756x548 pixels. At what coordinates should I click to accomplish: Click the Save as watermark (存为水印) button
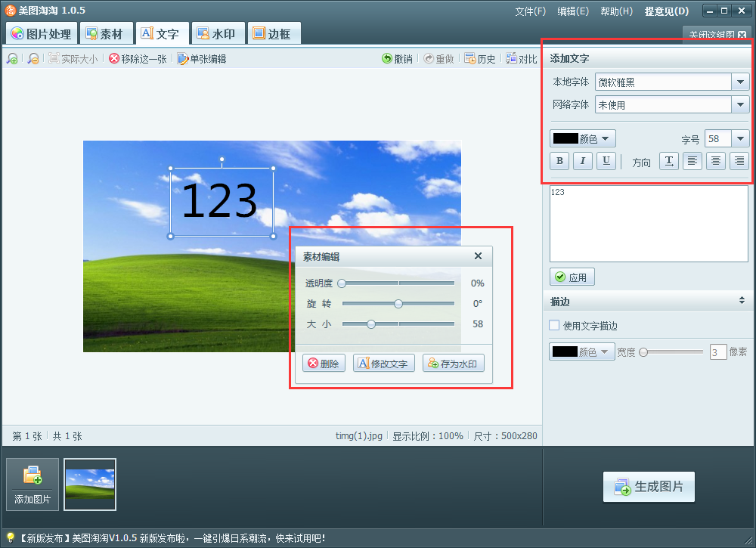coord(453,363)
